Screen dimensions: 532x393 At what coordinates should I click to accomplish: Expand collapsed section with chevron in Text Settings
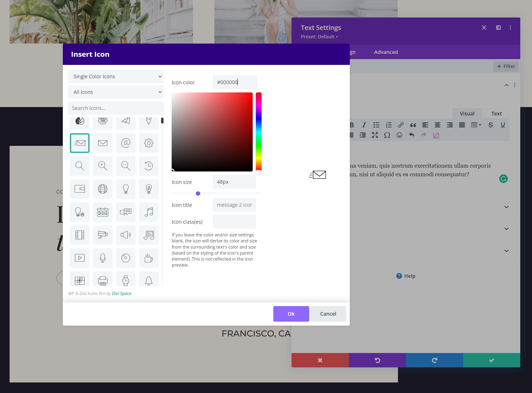(x=506, y=207)
